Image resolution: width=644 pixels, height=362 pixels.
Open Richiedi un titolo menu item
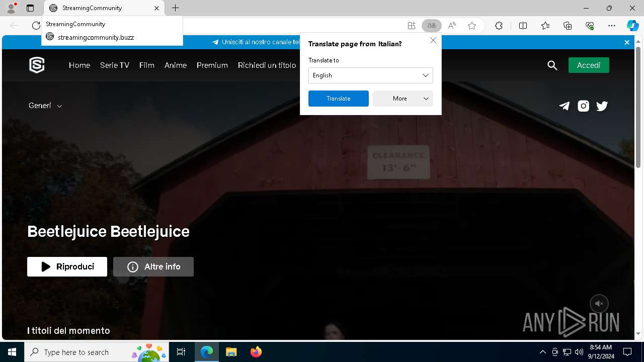pos(267,65)
